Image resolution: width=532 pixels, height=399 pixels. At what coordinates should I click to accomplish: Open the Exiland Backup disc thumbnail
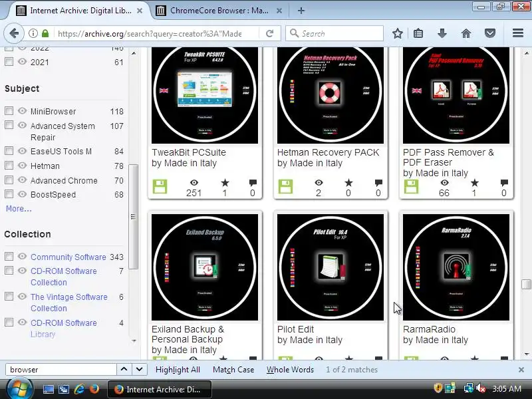click(205, 267)
